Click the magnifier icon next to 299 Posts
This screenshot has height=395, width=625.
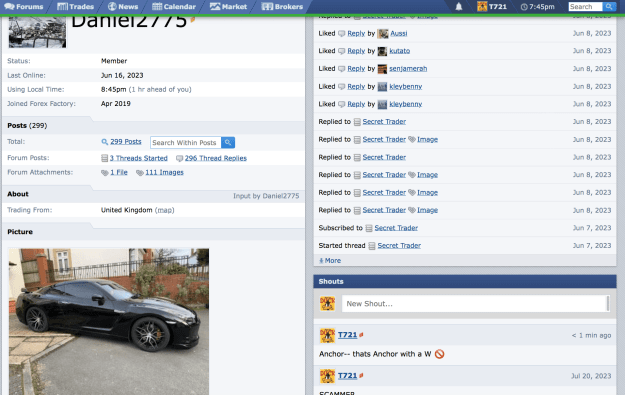105,142
